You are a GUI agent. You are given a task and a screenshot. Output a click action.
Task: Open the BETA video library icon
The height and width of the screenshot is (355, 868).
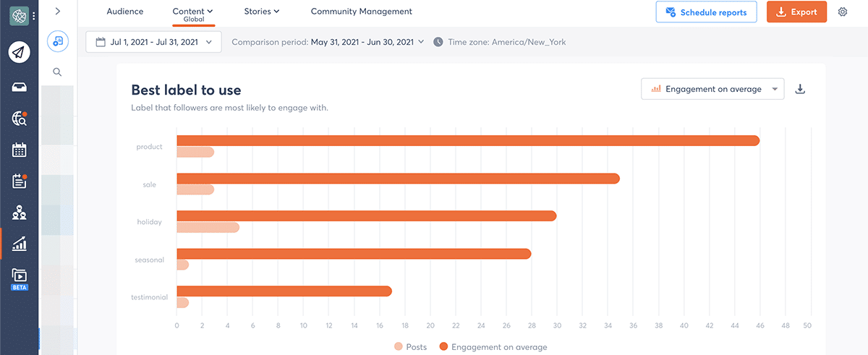pos(20,275)
